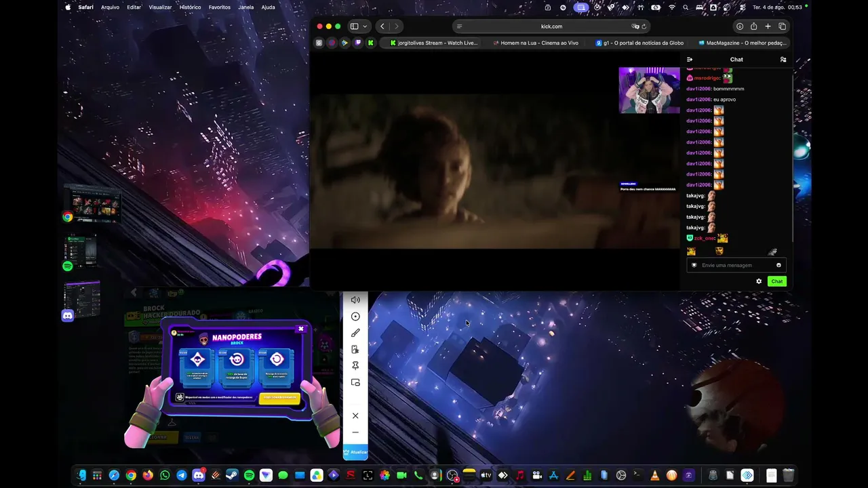Viewport: 868px width, 488px height.
Task: Go back in Safari history
Action: tap(382, 26)
